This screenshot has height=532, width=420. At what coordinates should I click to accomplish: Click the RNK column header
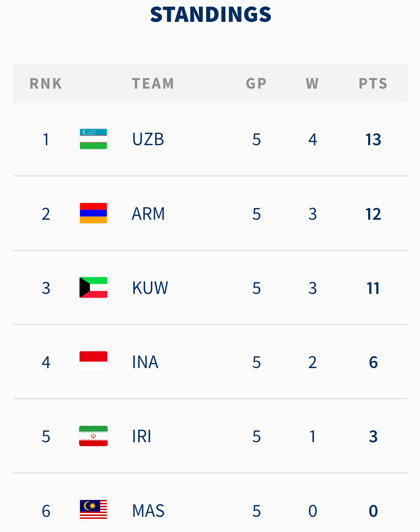click(46, 84)
